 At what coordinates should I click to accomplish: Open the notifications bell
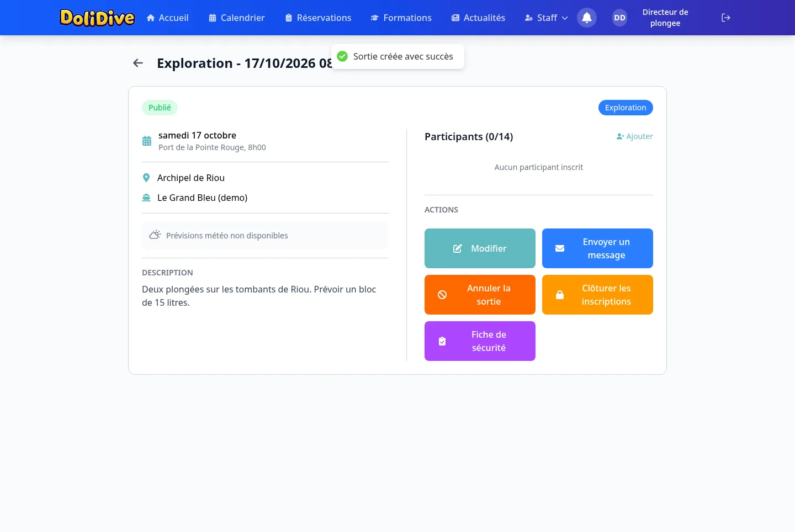point(587,18)
